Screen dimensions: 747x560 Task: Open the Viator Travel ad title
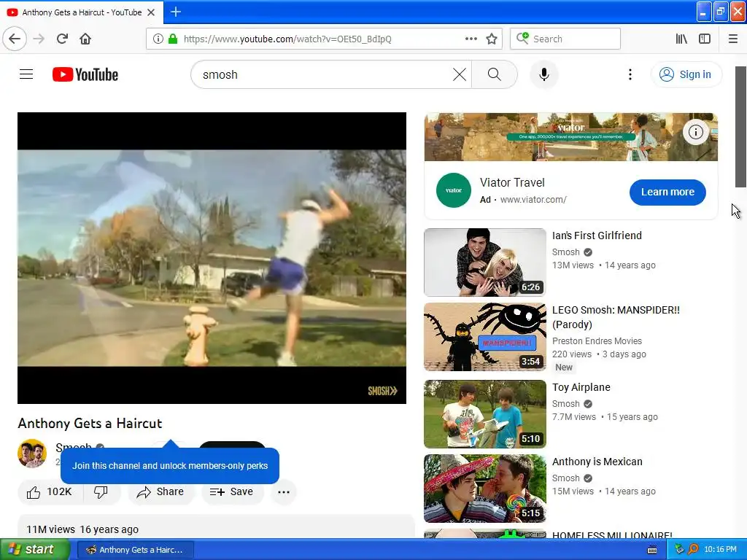pyautogui.click(x=512, y=183)
